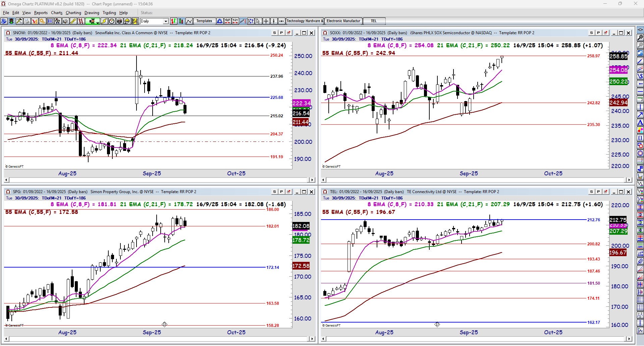This screenshot has width=644, height=346.
Task: Open the Trading menu
Action: click(x=109, y=13)
